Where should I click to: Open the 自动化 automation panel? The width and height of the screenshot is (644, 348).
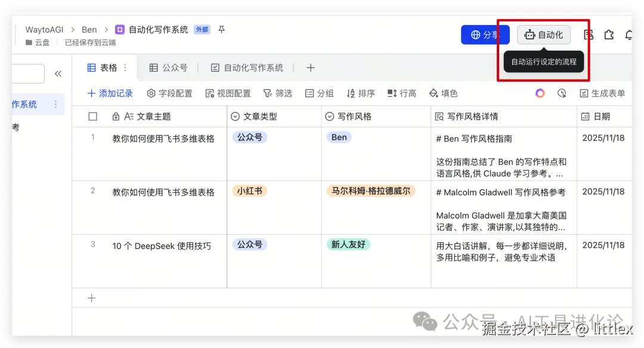pos(543,35)
